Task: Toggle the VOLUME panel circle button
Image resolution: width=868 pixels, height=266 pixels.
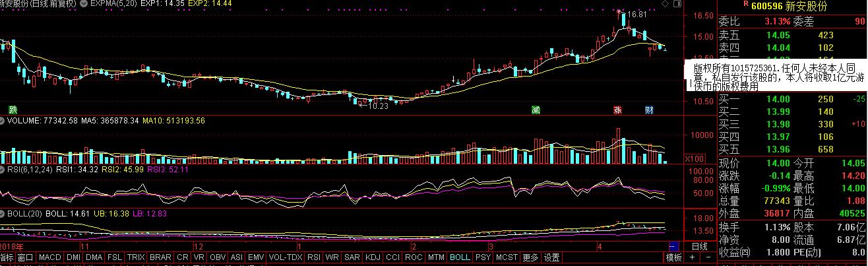Action: pos(3,121)
